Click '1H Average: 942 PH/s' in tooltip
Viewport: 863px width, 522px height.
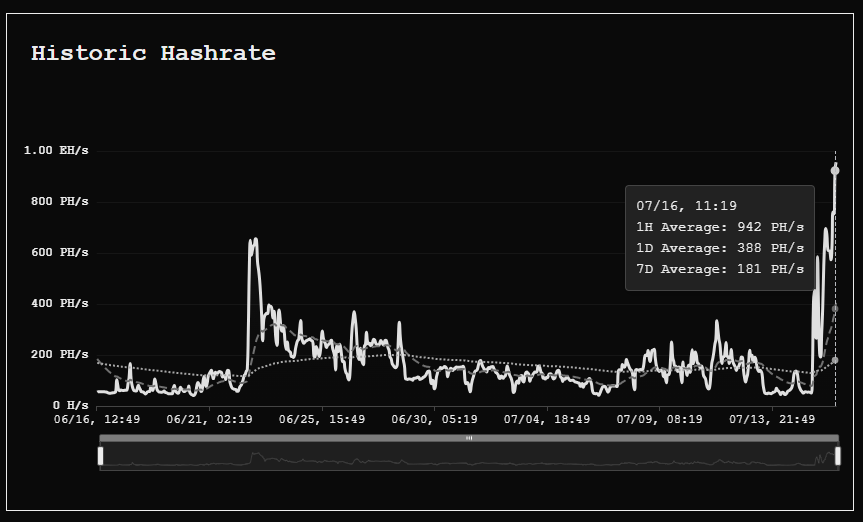720,227
